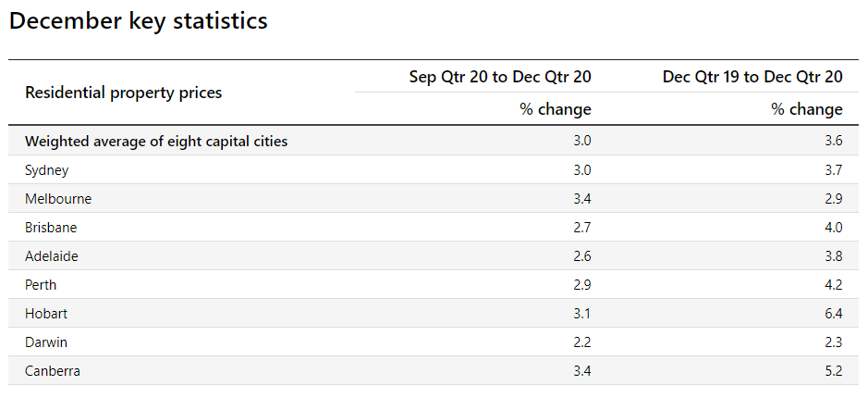Select the Canberra row label
The image size is (868, 410).
(53, 371)
